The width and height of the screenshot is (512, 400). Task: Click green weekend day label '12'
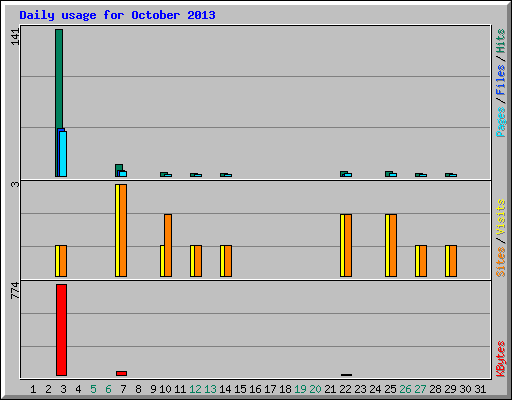[195, 389]
